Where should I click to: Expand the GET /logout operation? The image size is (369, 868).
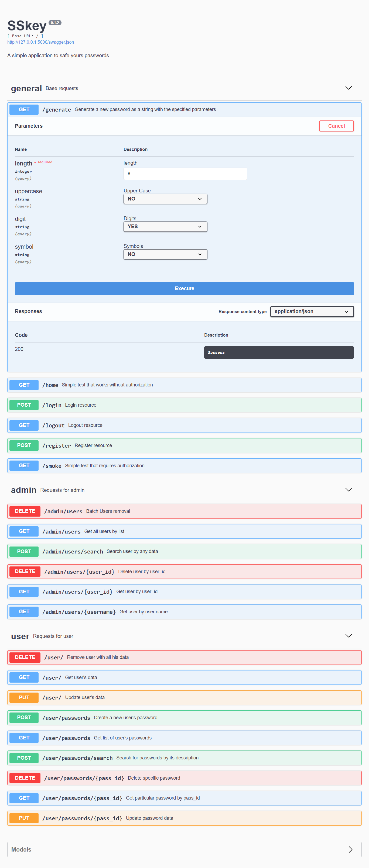tap(184, 425)
